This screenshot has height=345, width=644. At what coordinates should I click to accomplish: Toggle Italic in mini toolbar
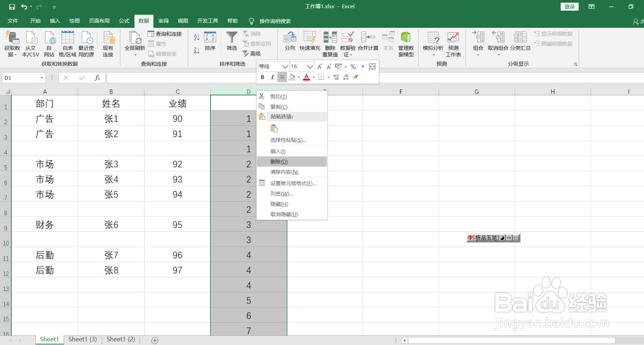click(x=272, y=77)
